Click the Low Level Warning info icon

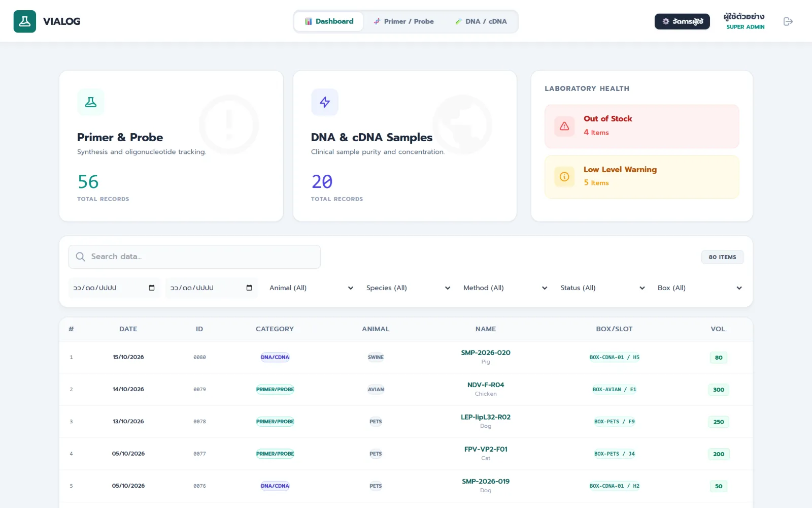point(564,177)
